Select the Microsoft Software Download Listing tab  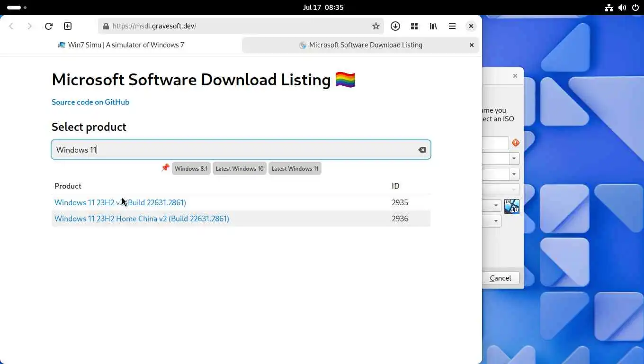360,45
